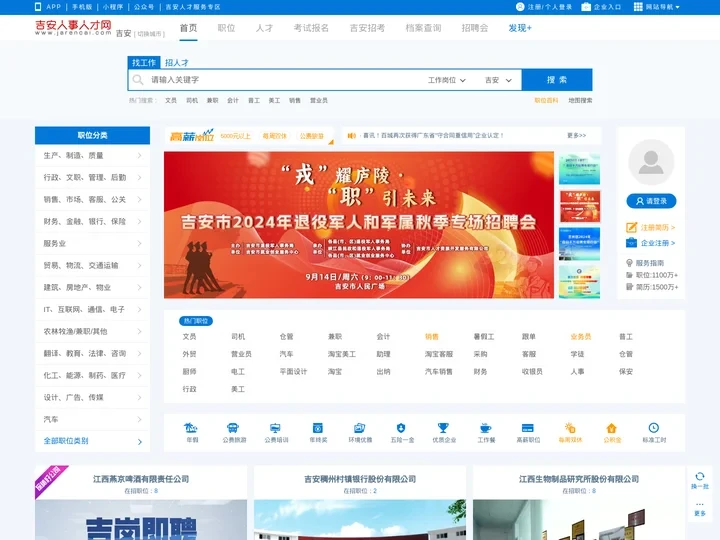This screenshot has width=720, height=540.
Task: Click the 公费培训 presentation icon
Action: pyautogui.click(x=275, y=428)
